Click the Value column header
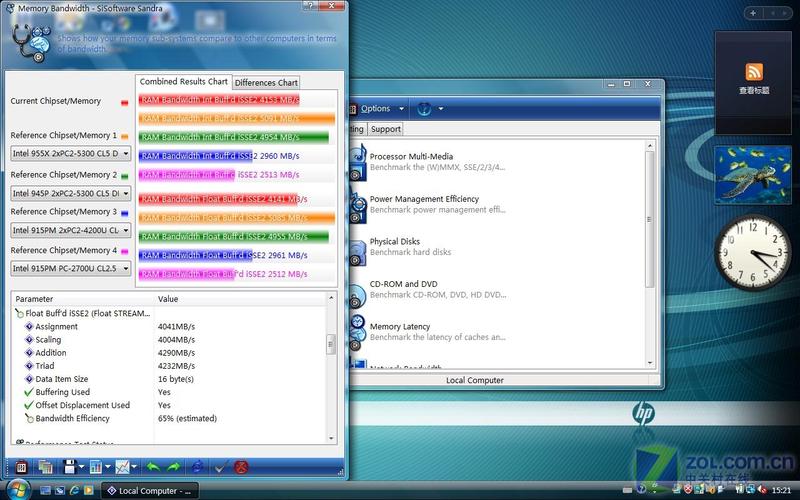 [x=240, y=299]
